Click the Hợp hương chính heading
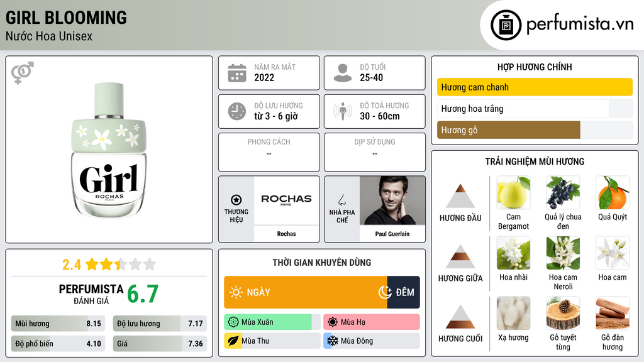The width and height of the screenshot is (644, 362). [x=535, y=67]
